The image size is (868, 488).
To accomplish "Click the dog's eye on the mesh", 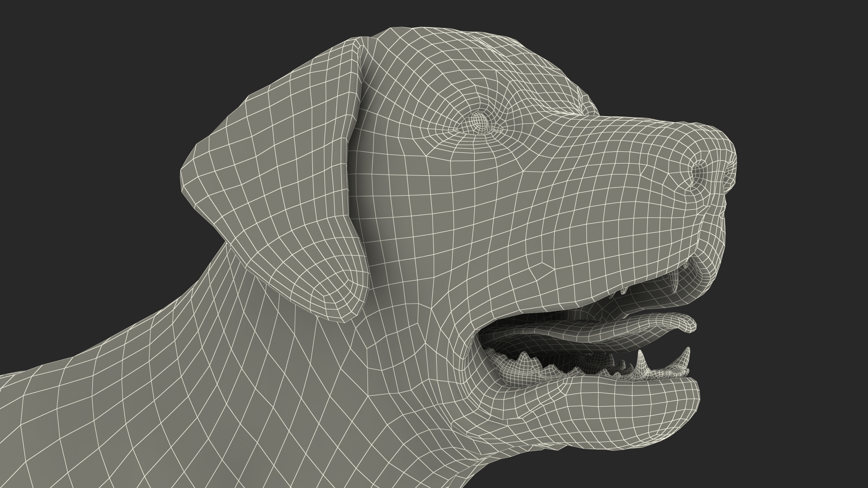I will click(x=478, y=122).
